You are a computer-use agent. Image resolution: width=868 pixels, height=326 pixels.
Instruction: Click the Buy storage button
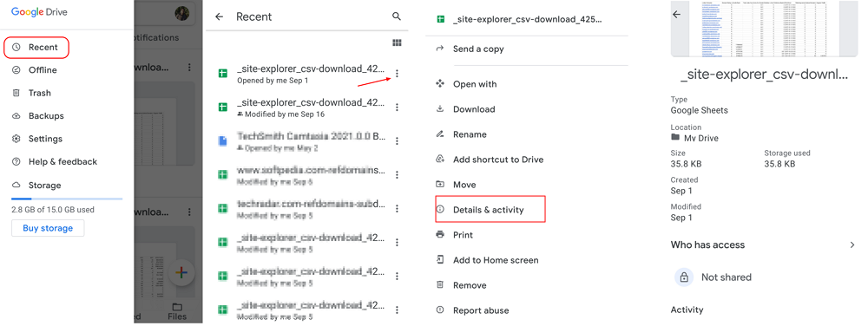tap(48, 228)
